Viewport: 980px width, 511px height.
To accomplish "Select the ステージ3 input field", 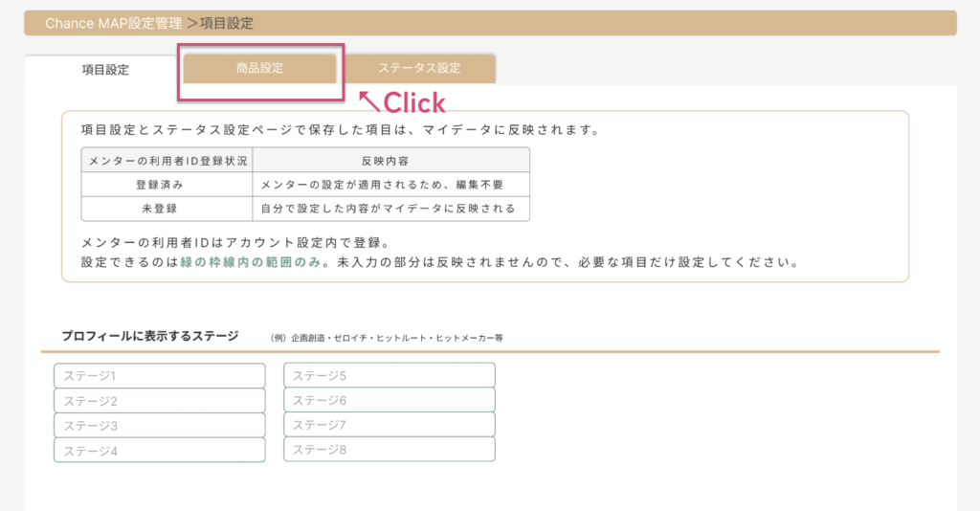I will (159, 426).
